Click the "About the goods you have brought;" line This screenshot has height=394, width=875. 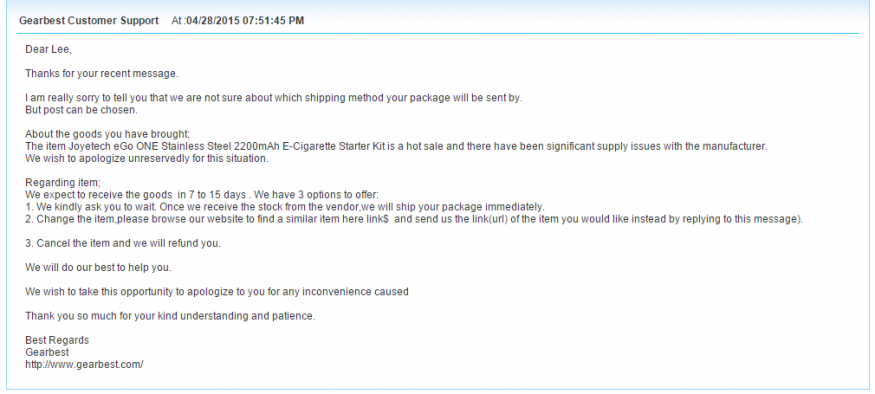[108, 134]
